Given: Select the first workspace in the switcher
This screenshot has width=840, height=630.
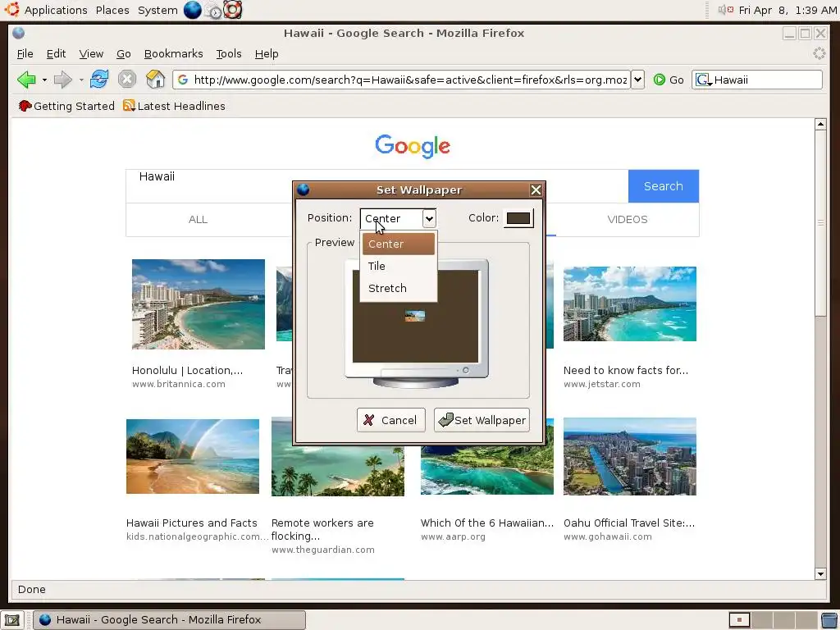Looking at the screenshot, I should click(x=739, y=620).
